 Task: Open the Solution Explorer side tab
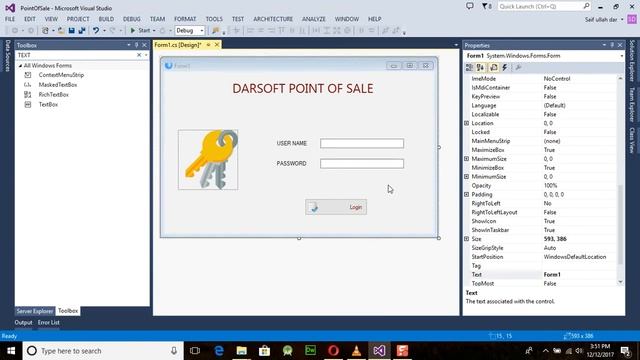click(x=632, y=60)
